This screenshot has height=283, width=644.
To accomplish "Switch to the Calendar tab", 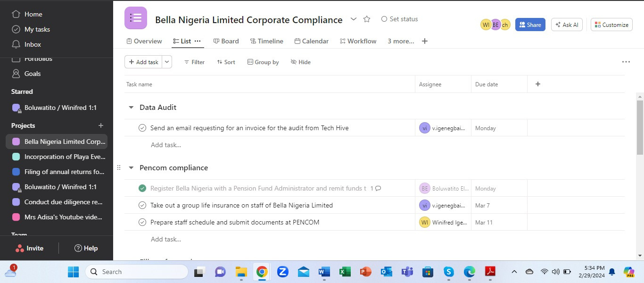I will point(312,41).
